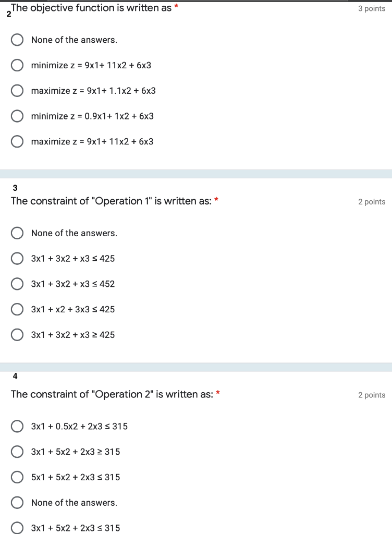Select "3x1 + 0.5x2 + 2x3 ≤ 315"
392x534 pixels.
(17, 426)
